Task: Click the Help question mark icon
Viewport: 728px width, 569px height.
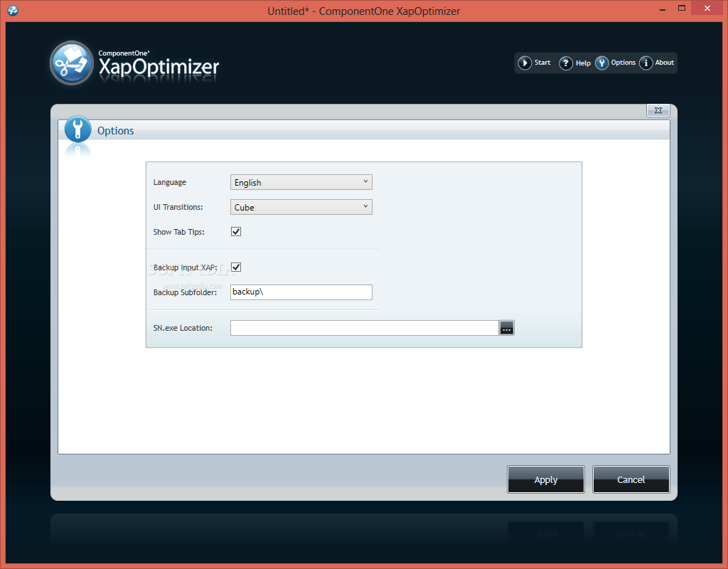Action: (x=565, y=63)
